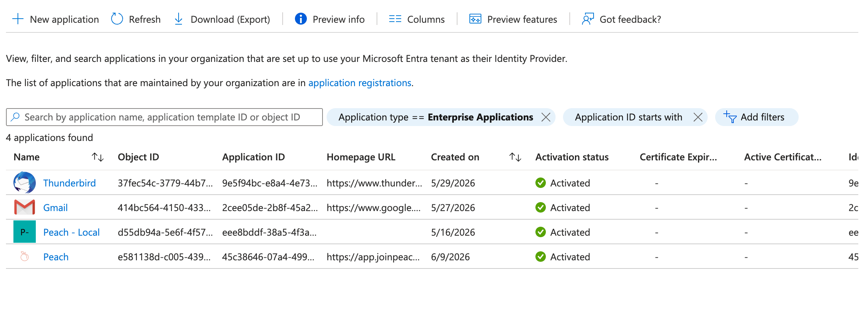Open Preview info
The image size is (868, 311).
(339, 19)
